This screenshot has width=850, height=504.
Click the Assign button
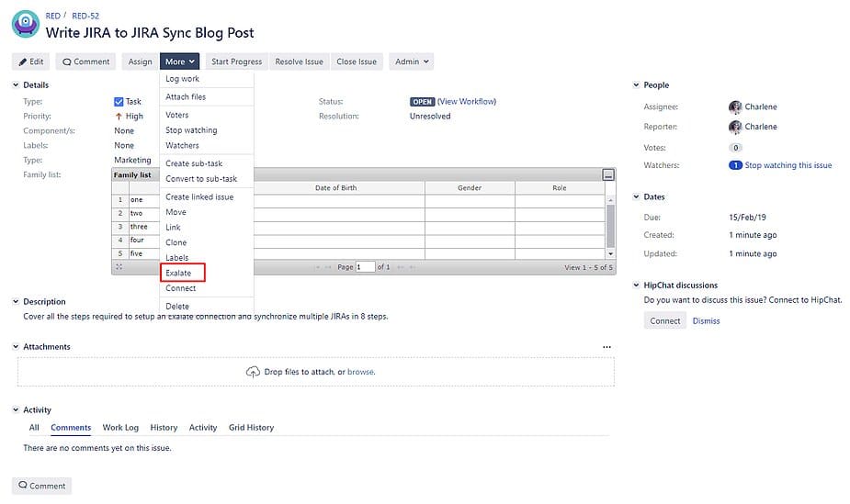click(x=140, y=62)
